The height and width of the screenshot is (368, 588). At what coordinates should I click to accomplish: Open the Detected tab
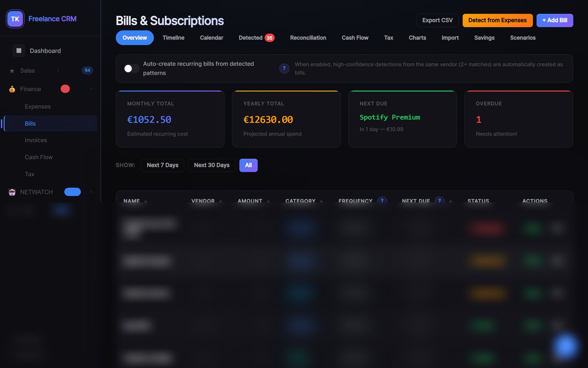pyautogui.click(x=257, y=38)
